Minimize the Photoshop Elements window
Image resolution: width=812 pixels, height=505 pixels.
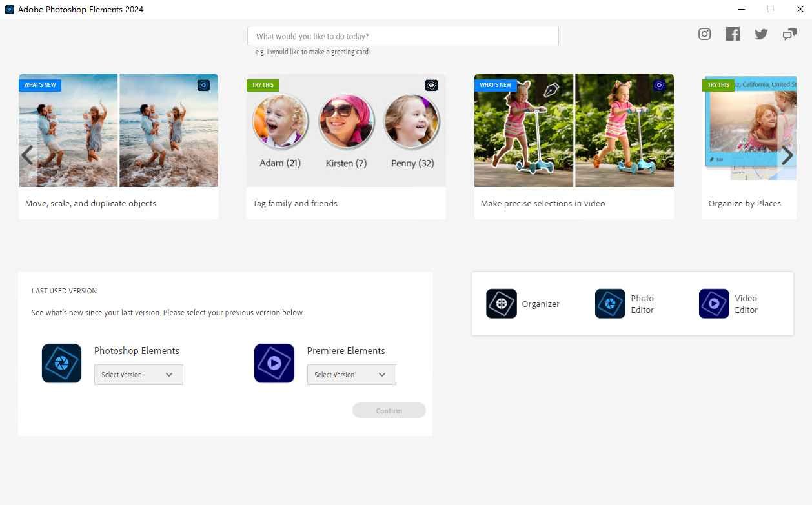742,9
